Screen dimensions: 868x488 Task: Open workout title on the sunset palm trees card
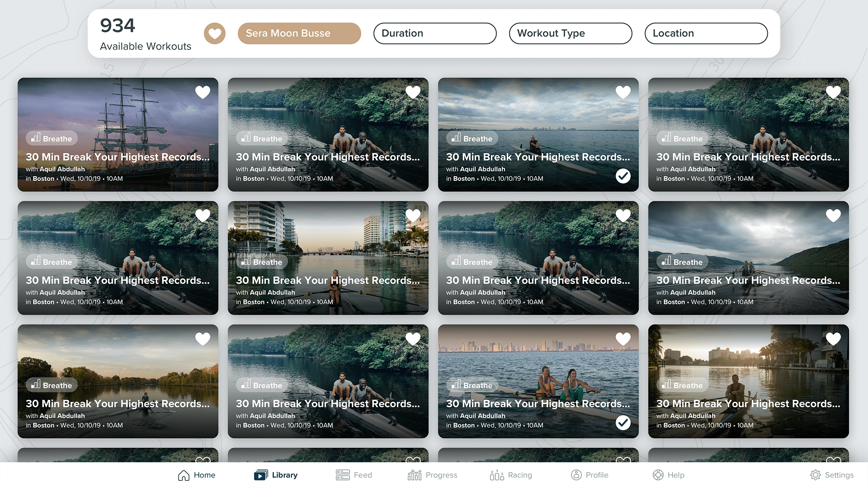(x=748, y=404)
